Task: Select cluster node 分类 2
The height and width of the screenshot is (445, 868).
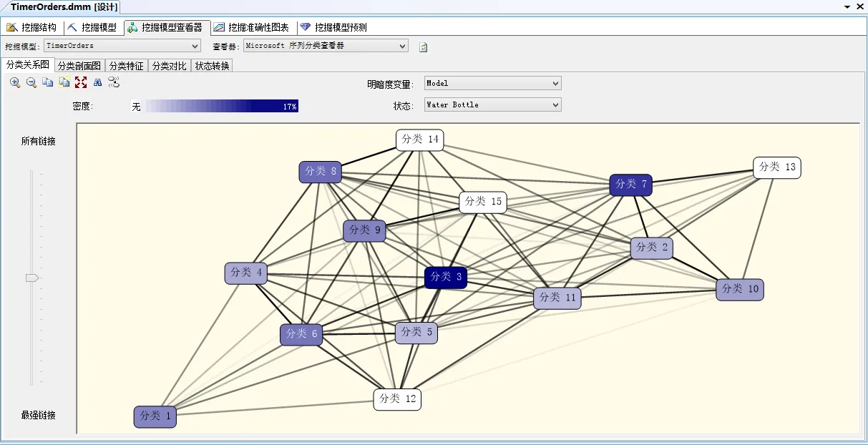Action: coord(651,248)
